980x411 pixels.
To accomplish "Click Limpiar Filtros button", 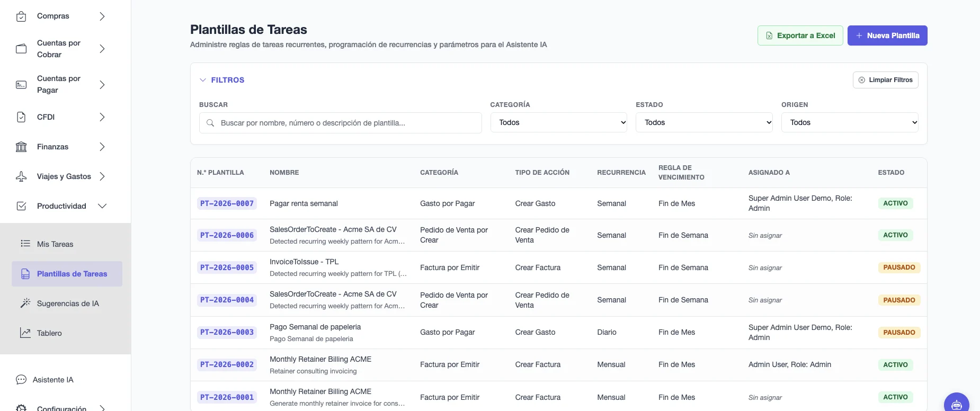I will click(x=885, y=80).
